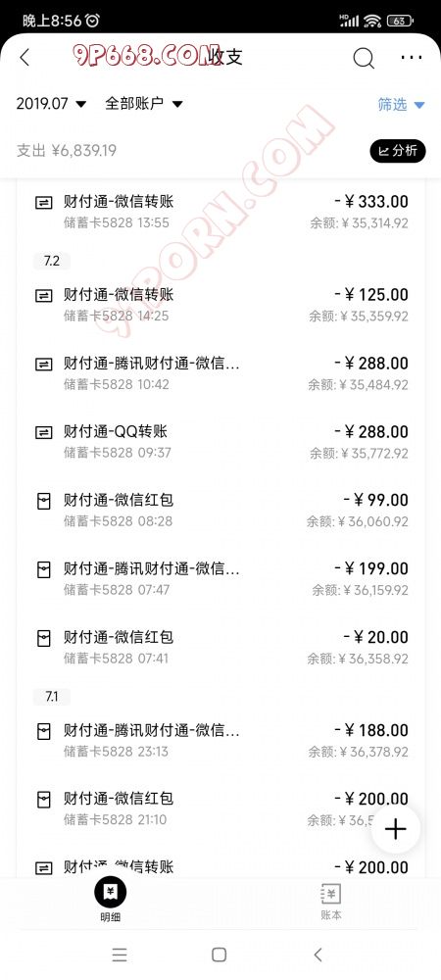Tap the Android recent apps menu icon
This screenshot has height=980, width=441.
pos(120,955)
